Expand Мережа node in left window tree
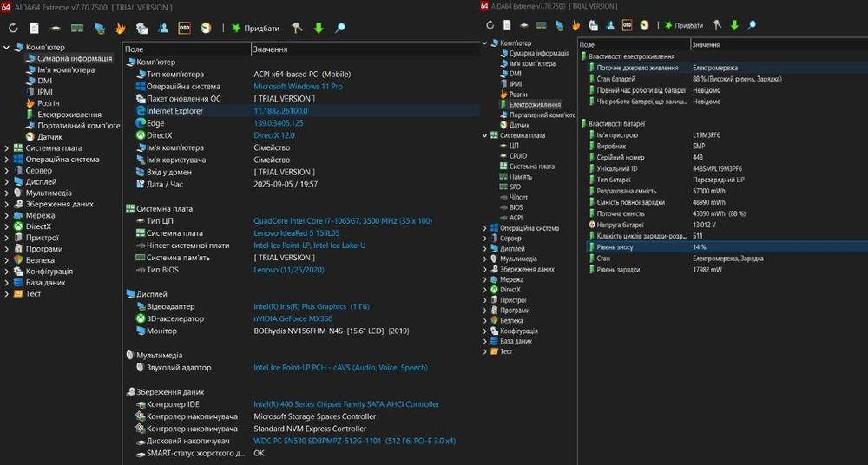Image resolution: width=868 pixels, height=465 pixels. (7, 215)
